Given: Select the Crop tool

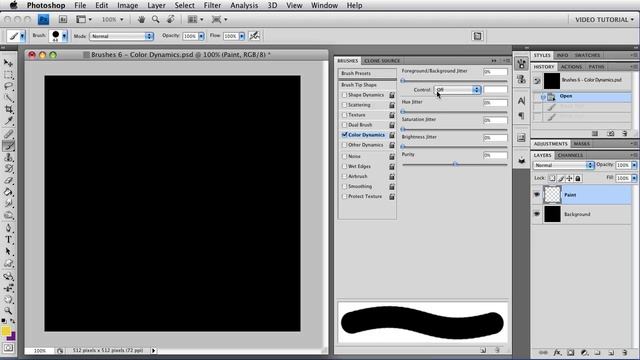Looking at the screenshot, I should click(x=8, y=109).
